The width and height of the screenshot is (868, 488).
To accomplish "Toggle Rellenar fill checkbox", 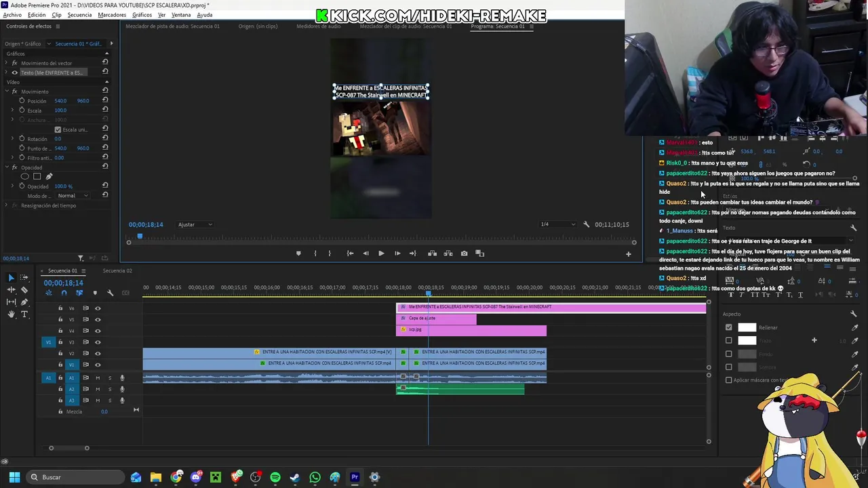I will click(x=729, y=327).
